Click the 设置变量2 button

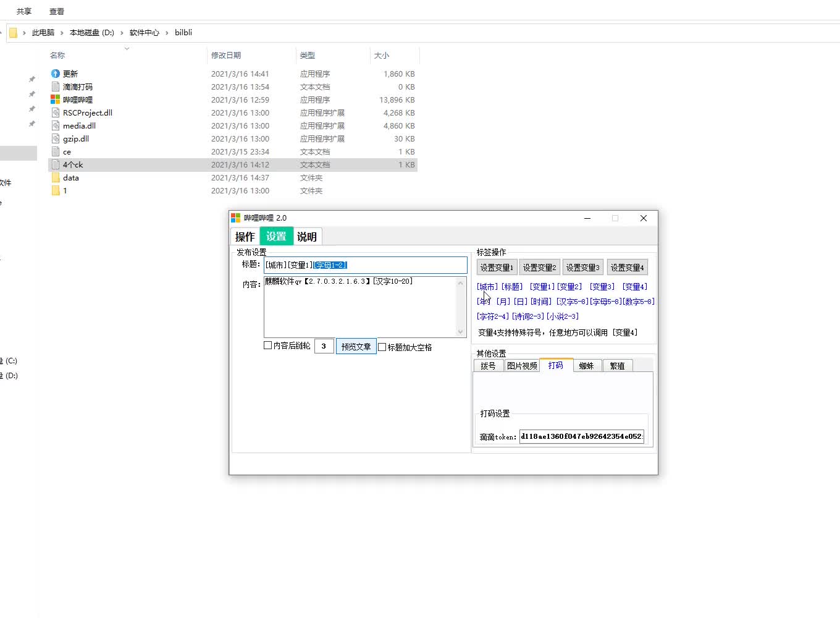(x=540, y=268)
